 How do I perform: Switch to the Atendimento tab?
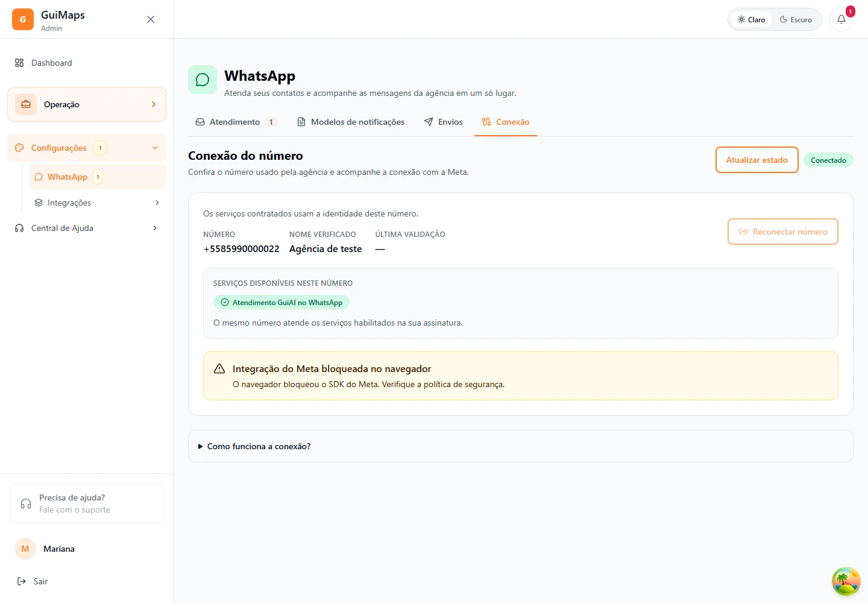236,122
